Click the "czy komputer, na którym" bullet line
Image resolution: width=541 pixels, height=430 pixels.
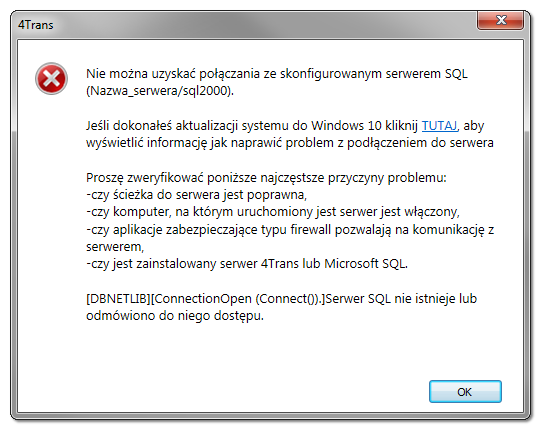pyautogui.click(x=273, y=212)
